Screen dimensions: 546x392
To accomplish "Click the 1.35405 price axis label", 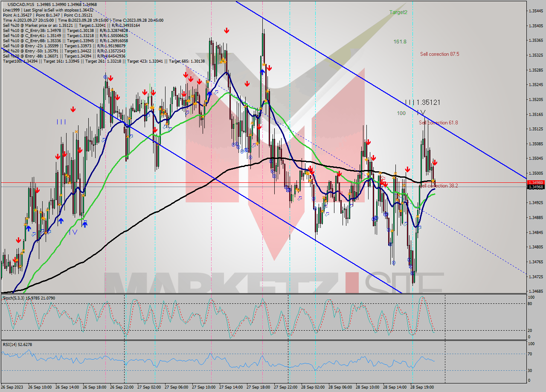I will coord(536,26).
